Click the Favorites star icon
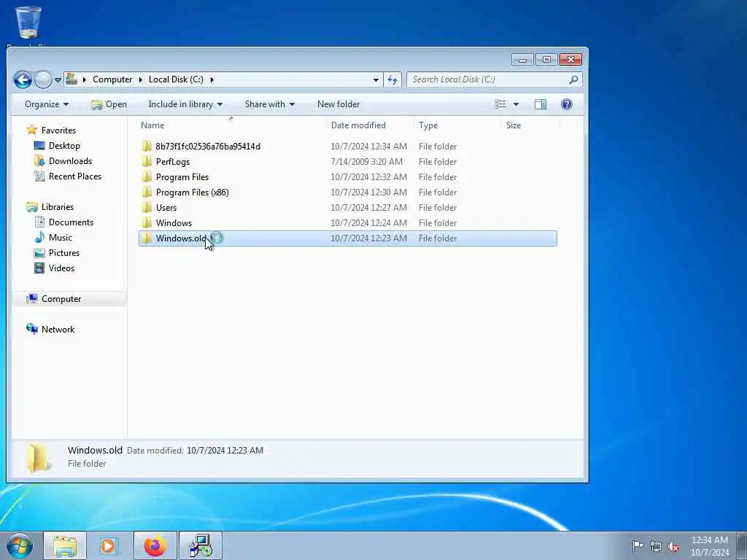This screenshot has width=747, height=560. [32, 130]
